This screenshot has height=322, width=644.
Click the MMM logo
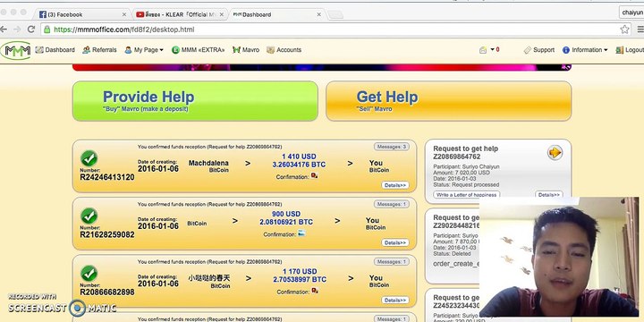point(15,50)
